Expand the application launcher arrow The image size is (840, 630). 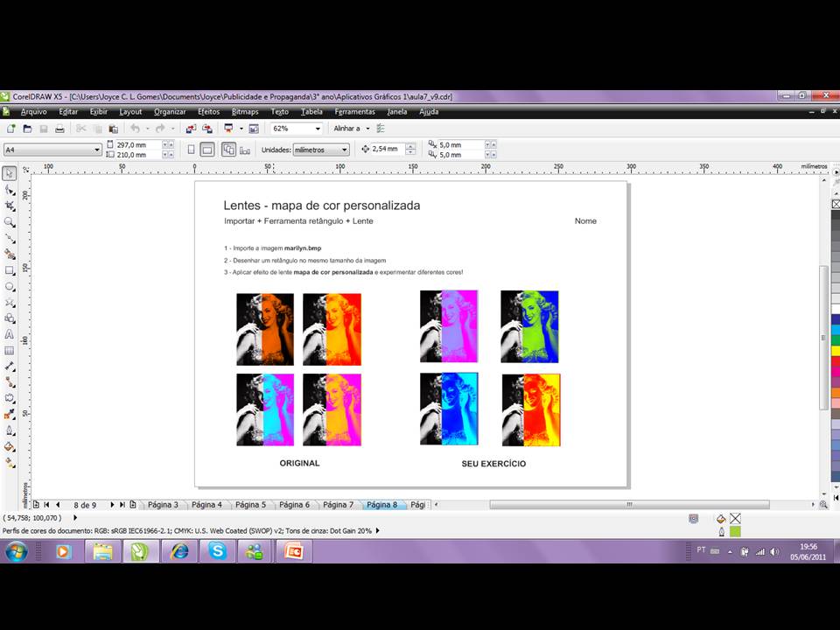pos(241,129)
